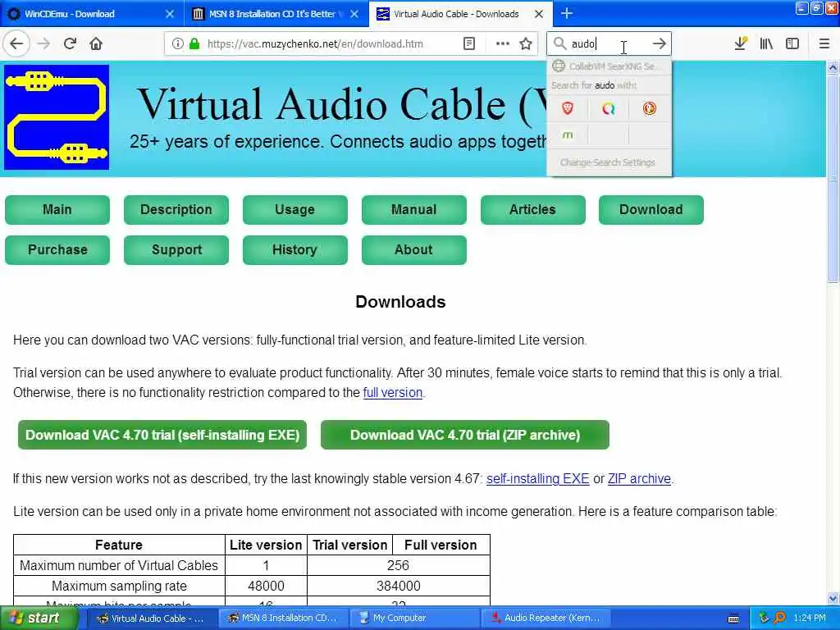
Task: Go to the Support page
Action: click(176, 249)
